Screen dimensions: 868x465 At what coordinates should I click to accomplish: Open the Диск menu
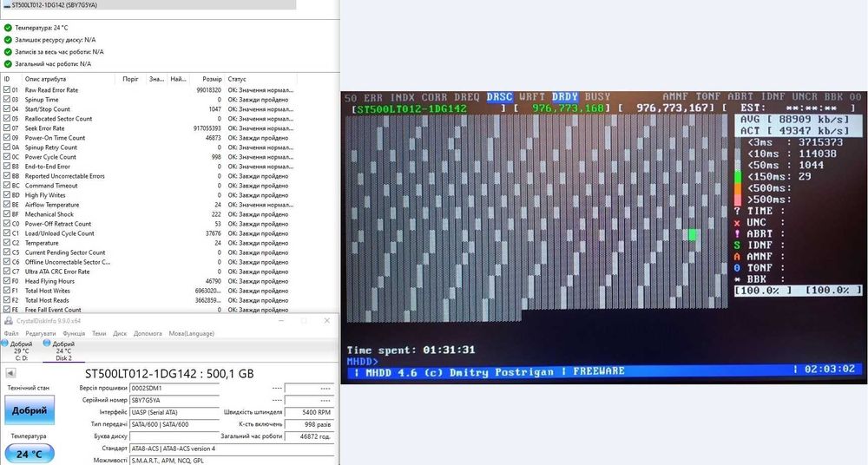(120, 334)
